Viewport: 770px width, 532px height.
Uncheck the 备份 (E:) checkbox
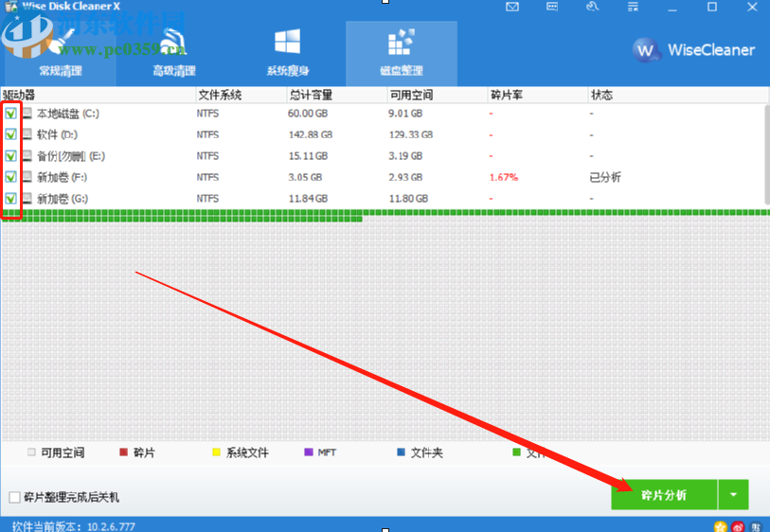(x=10, y=156)
